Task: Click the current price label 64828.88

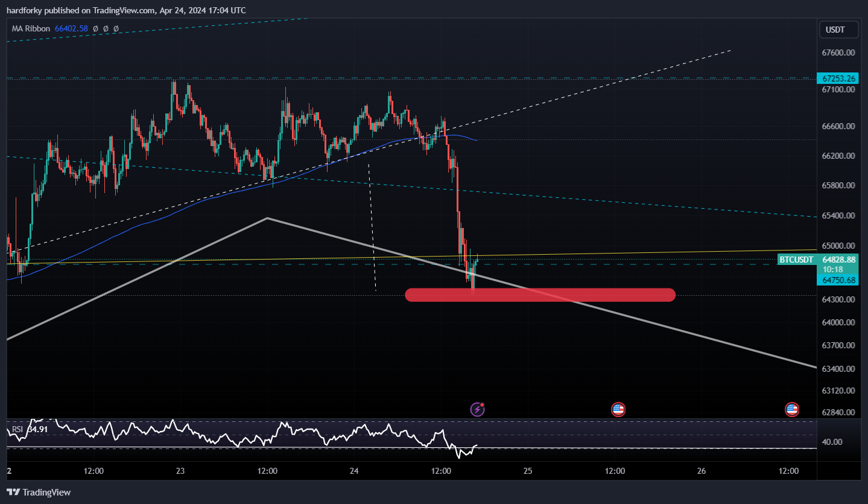Action: 839,260
